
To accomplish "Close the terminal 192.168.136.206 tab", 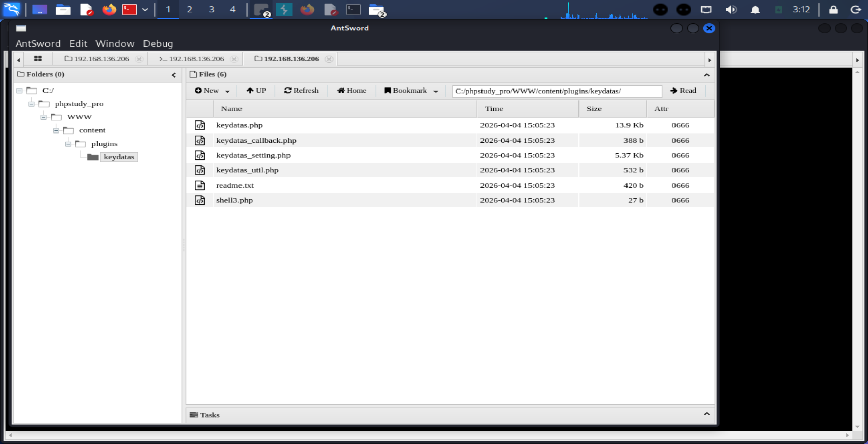I will 234,59.
